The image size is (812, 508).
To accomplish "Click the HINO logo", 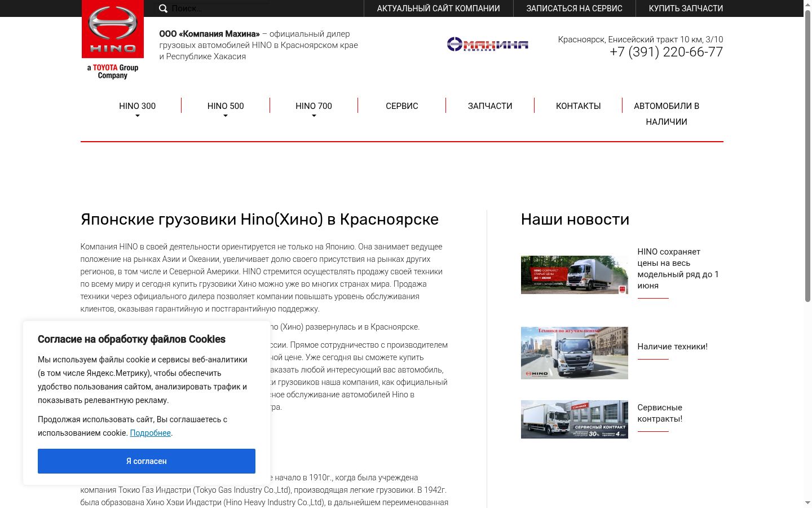I will click(x=113, y=29).
